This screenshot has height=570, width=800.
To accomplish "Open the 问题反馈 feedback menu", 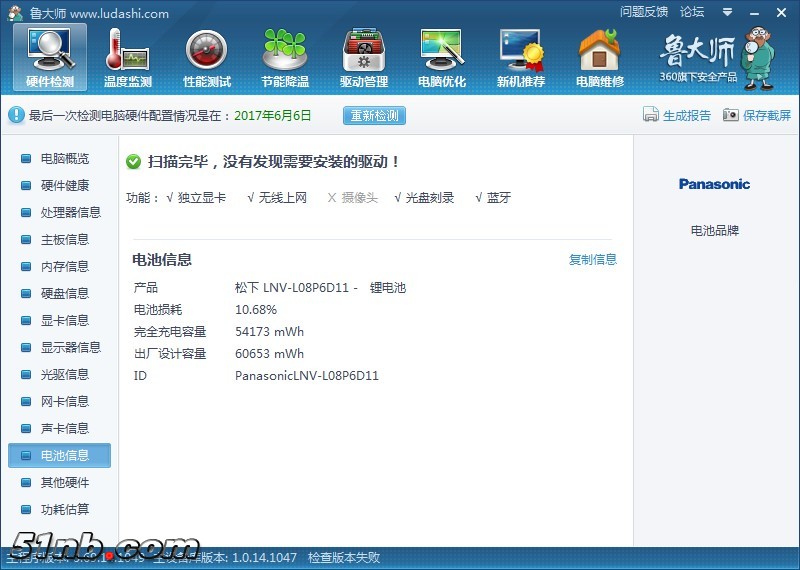I will point(644,12).
